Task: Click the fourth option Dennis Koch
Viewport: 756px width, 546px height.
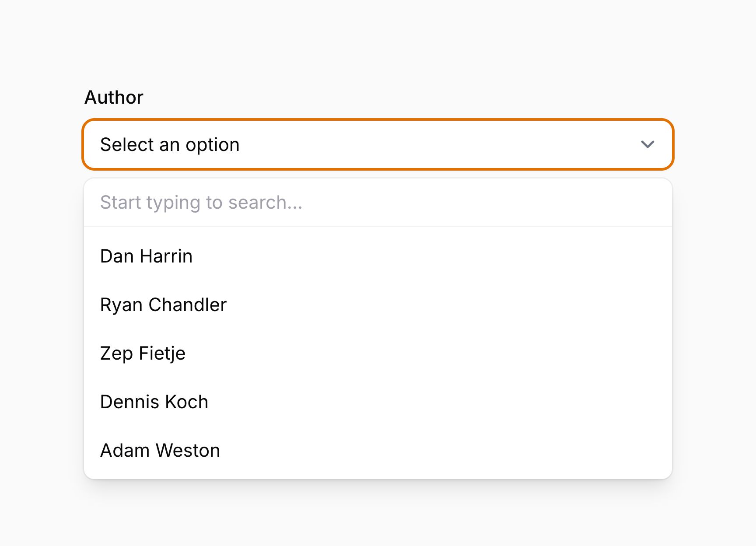Action: pos(154,402)
